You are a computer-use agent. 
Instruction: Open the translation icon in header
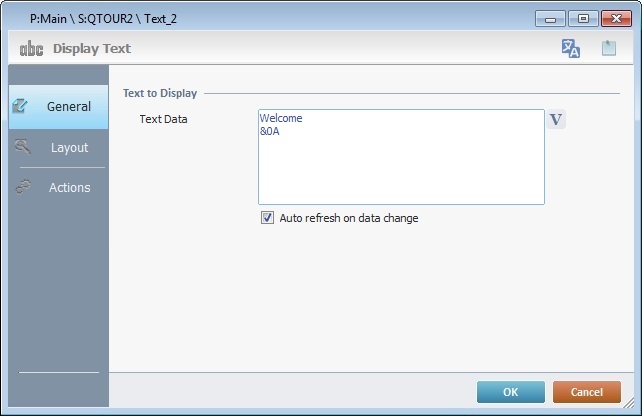(x=571, y=48)
